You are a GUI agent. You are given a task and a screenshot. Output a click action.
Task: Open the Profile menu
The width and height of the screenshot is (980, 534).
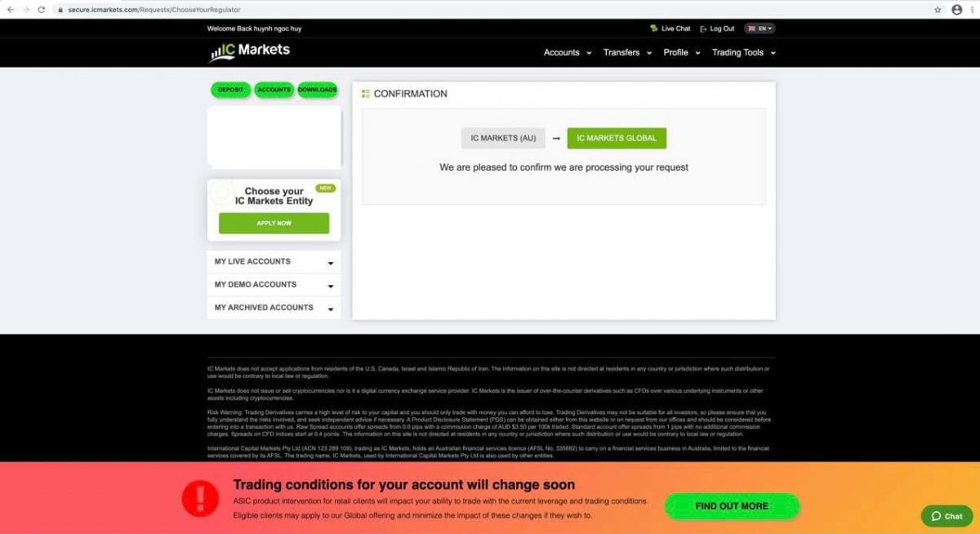[682, 52]
